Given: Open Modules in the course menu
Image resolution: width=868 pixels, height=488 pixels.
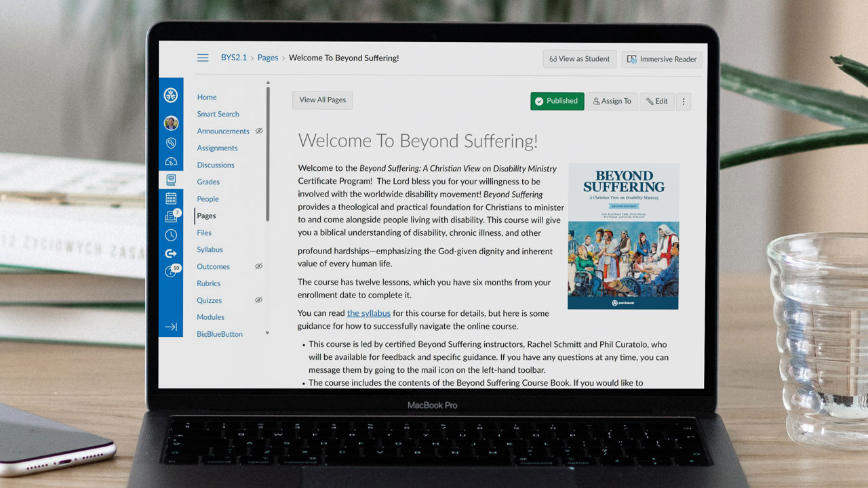Looking at the screenshot, I should tap(210, 317).
